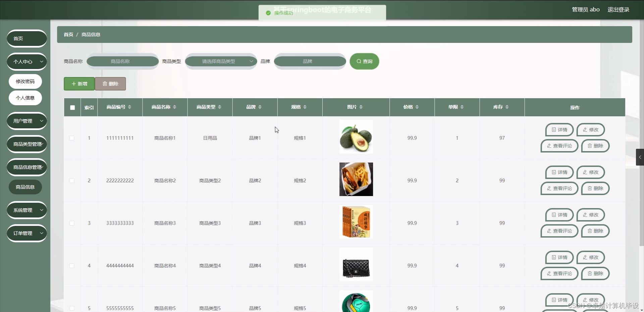The width and height of the screenshot is (644, 312).
Task: Click the magnifier icon on the 查询 button
Action: pos(359,61)
